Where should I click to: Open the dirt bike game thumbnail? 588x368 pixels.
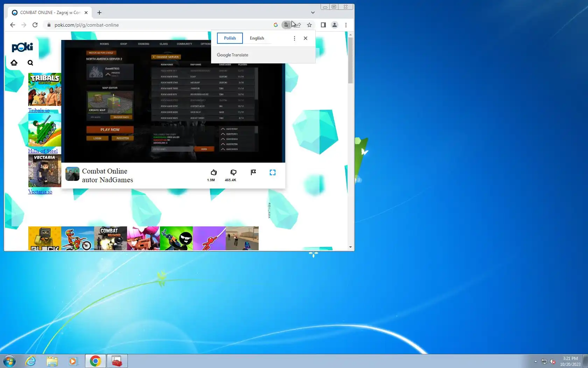coord(78,238)
